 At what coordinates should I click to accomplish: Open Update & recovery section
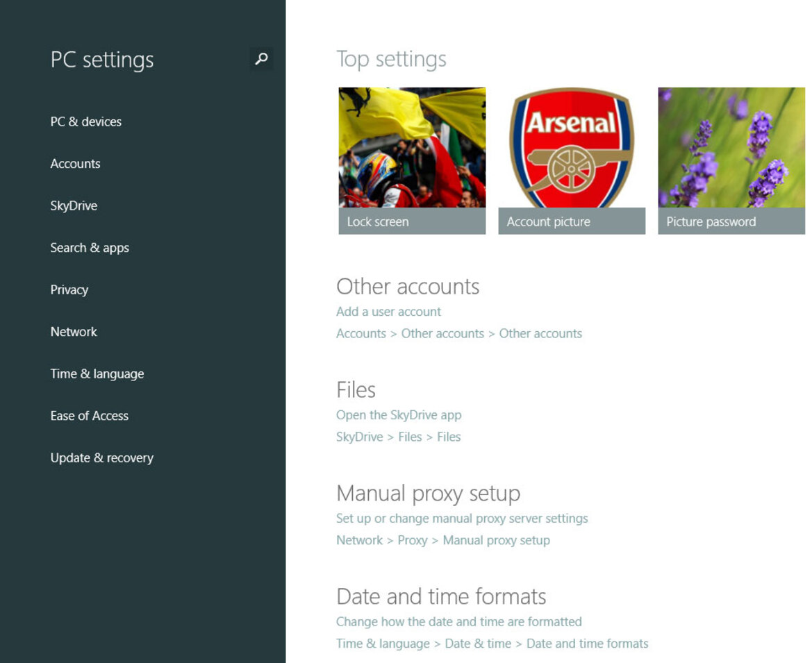(102, 458)
